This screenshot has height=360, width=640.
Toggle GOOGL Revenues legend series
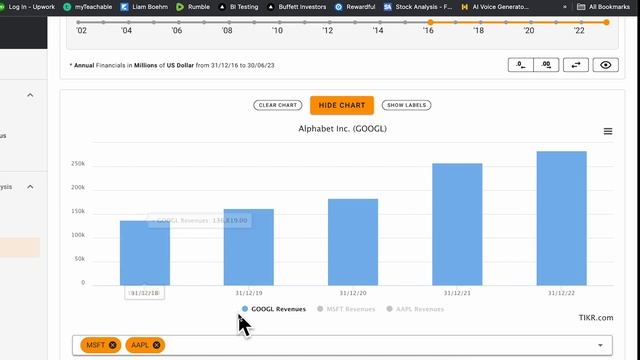pyautogui.click(x=274, y=309)
